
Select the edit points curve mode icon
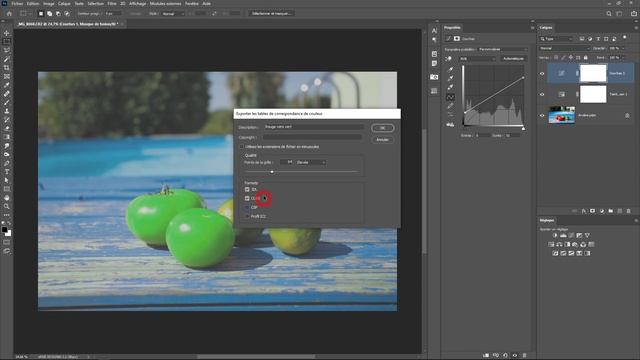pos(450,97)
